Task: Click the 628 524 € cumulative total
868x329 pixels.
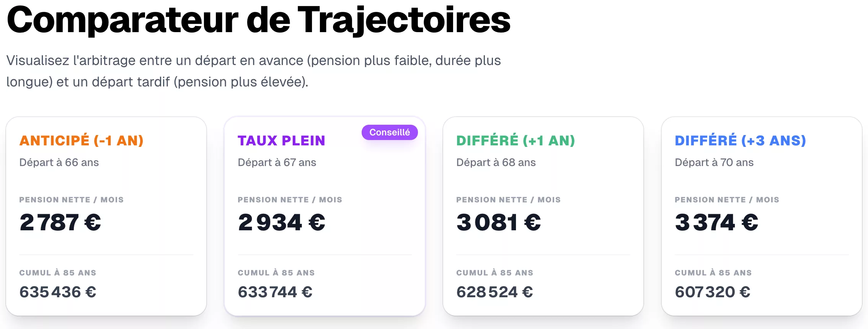Action: pos(494,292)
